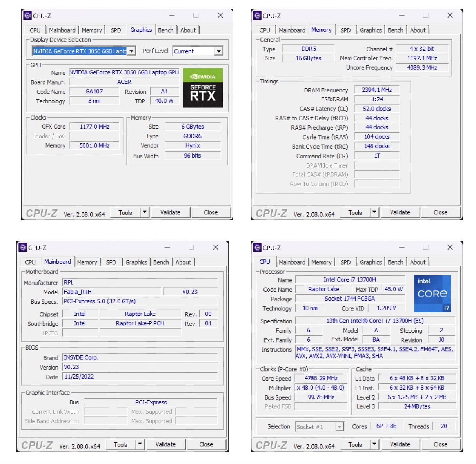The width and height of the screenshot is (476, 464).
Task: Click Validate button in Mainboard window
Action: click(x=165, y=444)
